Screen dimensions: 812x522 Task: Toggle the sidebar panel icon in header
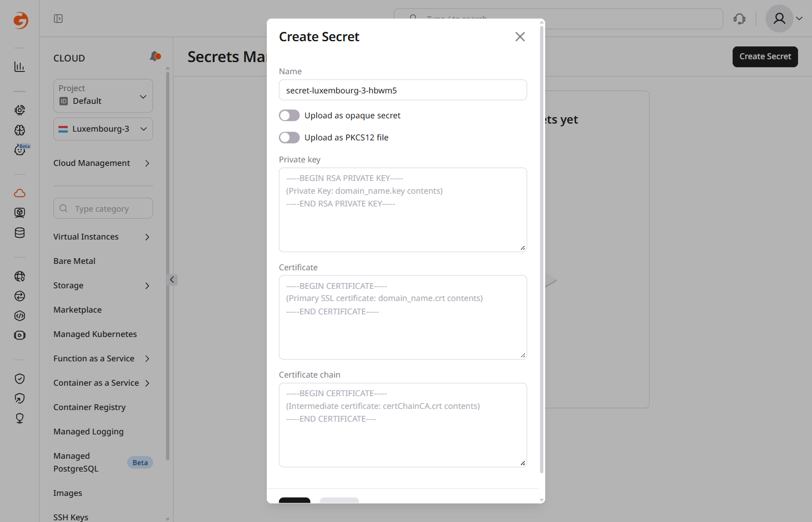point(58,19)
